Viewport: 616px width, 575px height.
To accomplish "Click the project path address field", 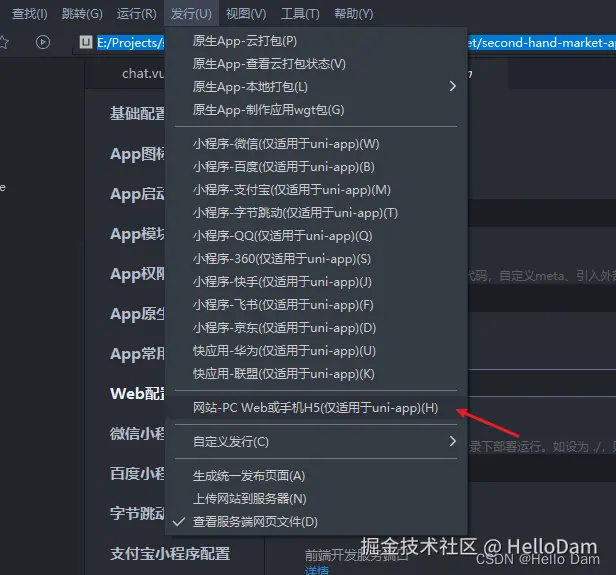I will (x=346, y=42).
